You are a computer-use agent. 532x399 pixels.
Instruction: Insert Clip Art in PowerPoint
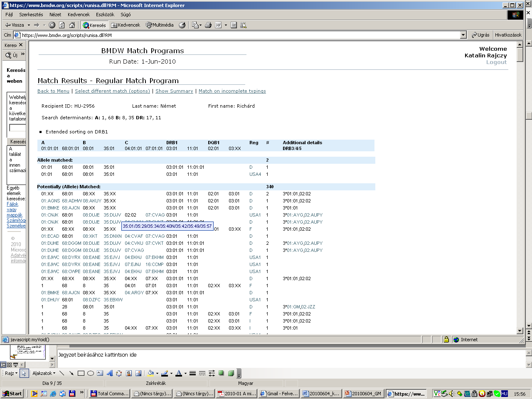click(x=129, y=373)
